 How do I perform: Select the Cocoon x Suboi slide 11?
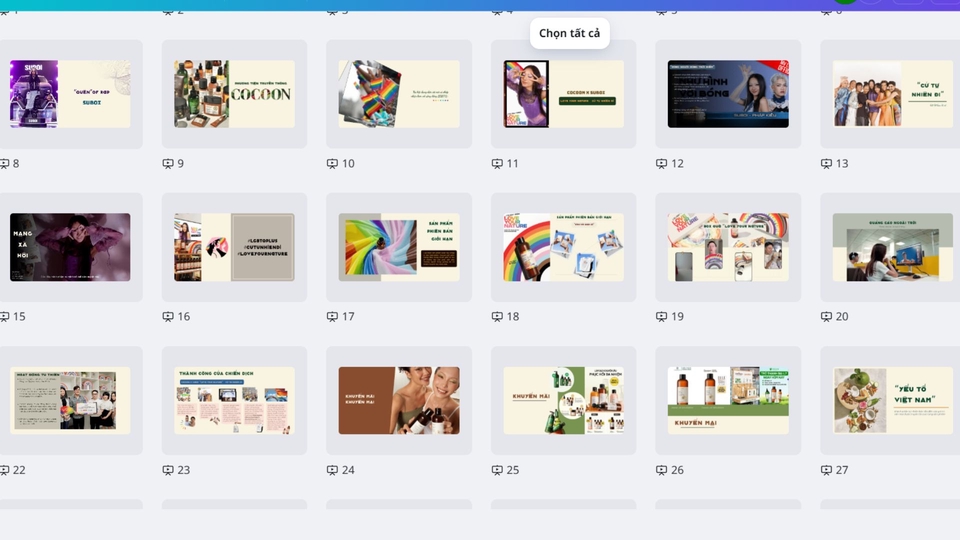click(x=563, y=94)
